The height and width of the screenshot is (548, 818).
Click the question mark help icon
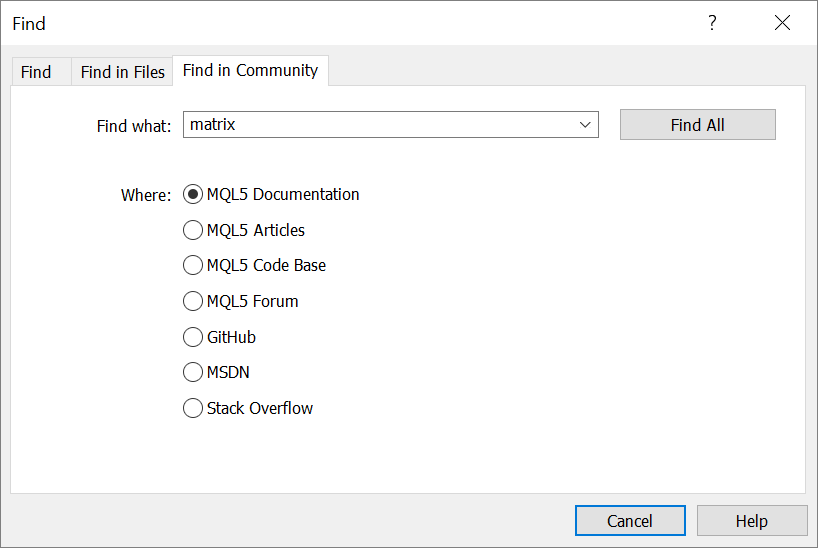[x=712, y=23]
